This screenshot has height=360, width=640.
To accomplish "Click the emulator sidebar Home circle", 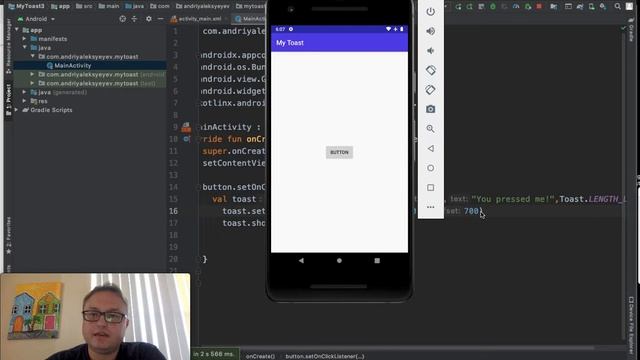I will (x=430, y=168).
